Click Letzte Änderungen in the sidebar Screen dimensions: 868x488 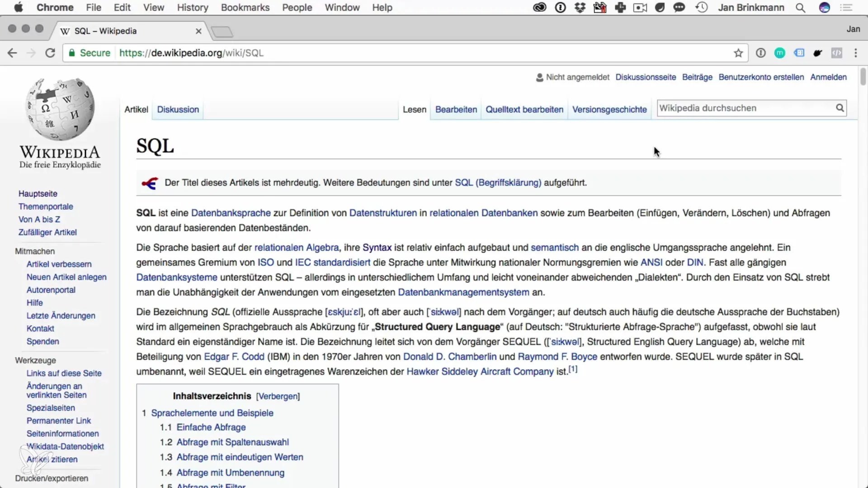pyautogui.click(x=61, y=315)
